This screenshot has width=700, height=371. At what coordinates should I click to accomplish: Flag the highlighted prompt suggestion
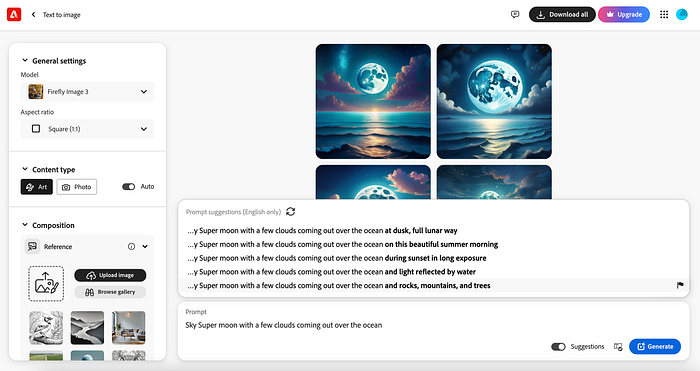(x=680, y=285)
